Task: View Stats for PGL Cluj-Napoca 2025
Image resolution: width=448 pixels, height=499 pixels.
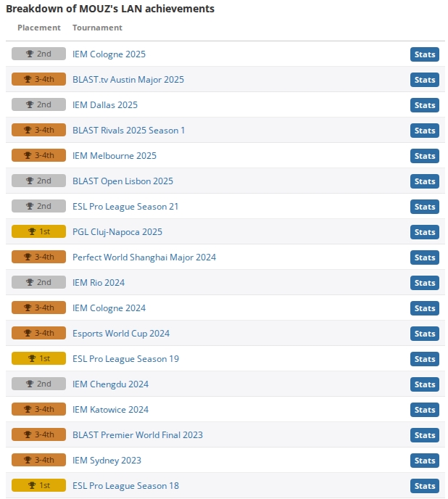Action: coord(425,232)
